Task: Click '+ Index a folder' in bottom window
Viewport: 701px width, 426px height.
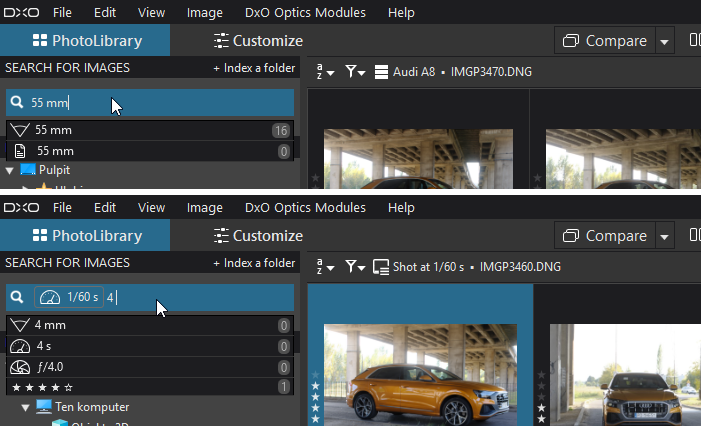Action: (254, 263)
